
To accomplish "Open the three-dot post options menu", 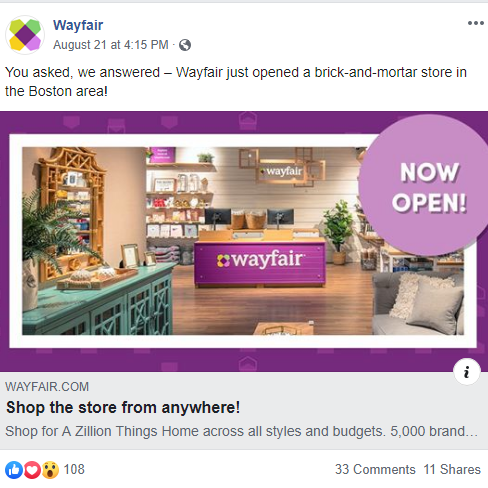I will [476, 23].
